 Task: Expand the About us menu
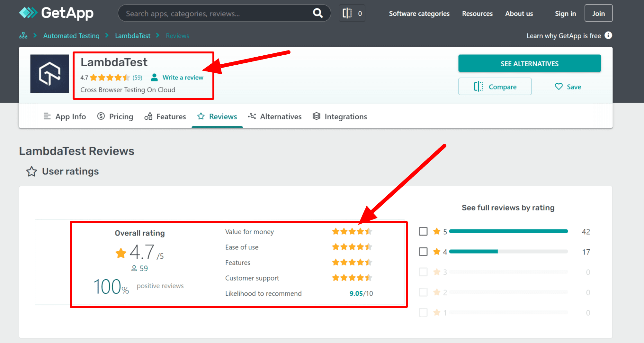point(519,14)
